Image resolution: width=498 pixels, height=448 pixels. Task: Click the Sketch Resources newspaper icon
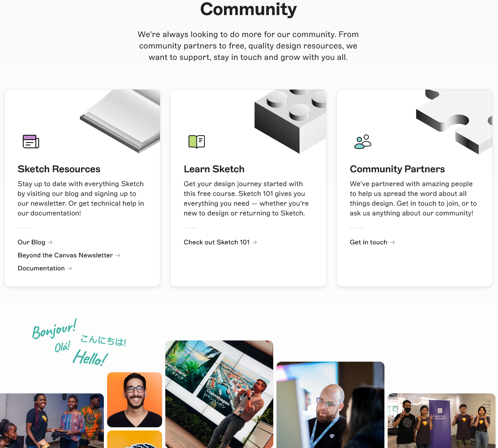pyautogui.click(x=31, y=141)
